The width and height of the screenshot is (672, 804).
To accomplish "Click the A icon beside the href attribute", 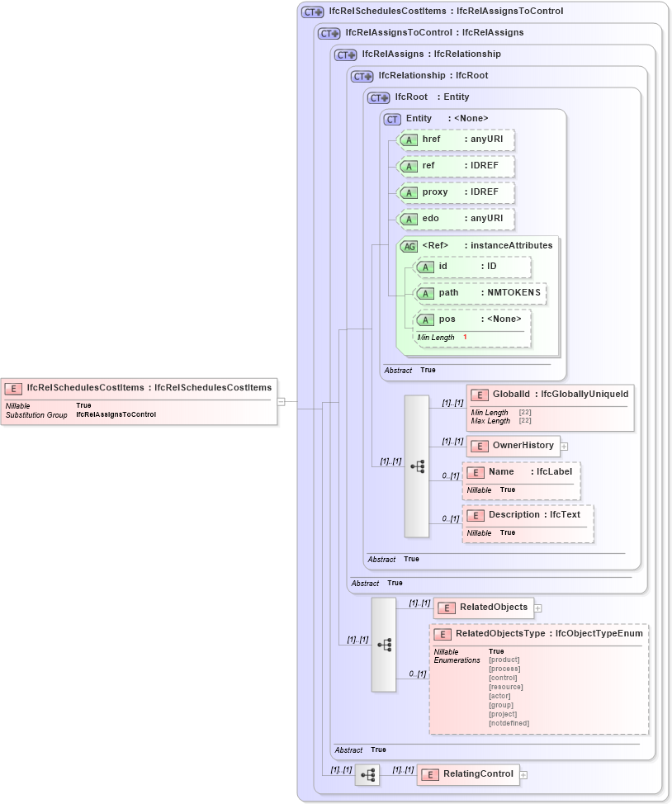I will (409, 140).
